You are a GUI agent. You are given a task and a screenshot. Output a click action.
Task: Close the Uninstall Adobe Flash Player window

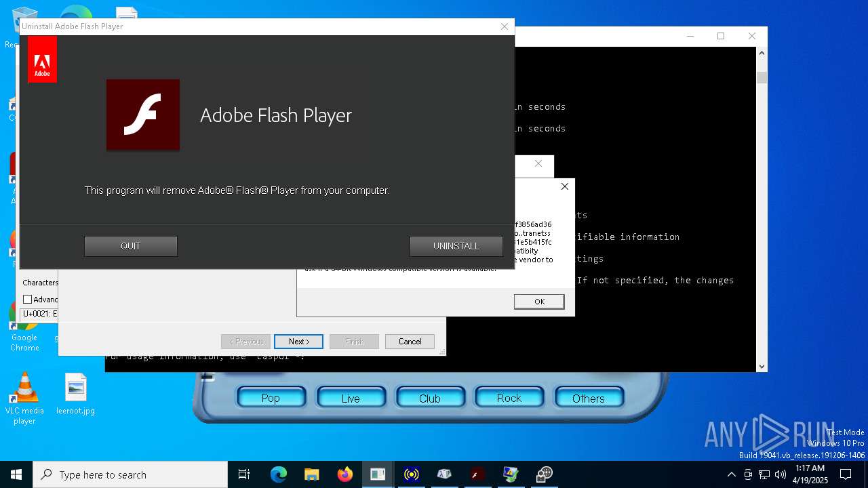pos(504,26)
